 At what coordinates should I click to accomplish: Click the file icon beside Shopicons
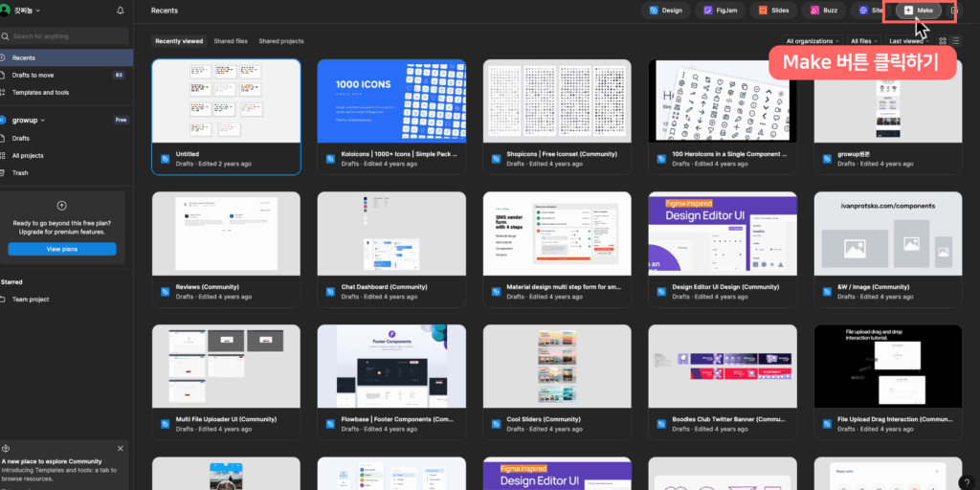[x=497, y=159]
